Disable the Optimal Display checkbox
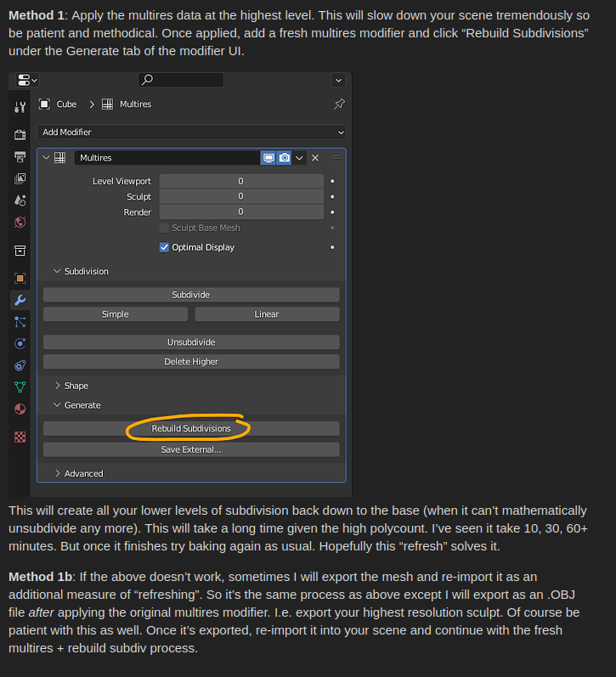Viewport: 616px width, 677px height. tap(164, 247)
